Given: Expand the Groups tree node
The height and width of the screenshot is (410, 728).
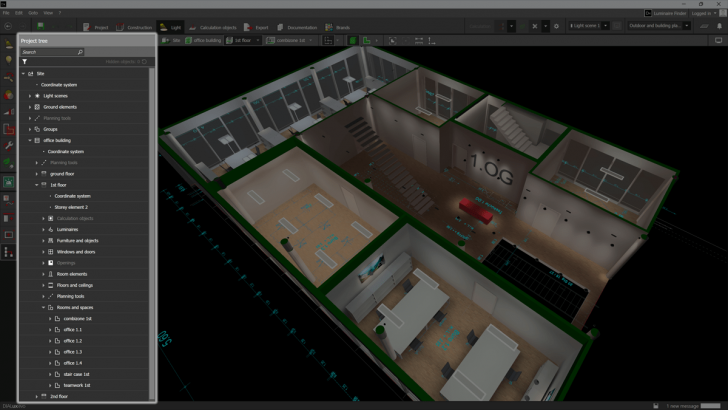Looking at the screenshot, I should pyautogui.click(x=30, y=129).
